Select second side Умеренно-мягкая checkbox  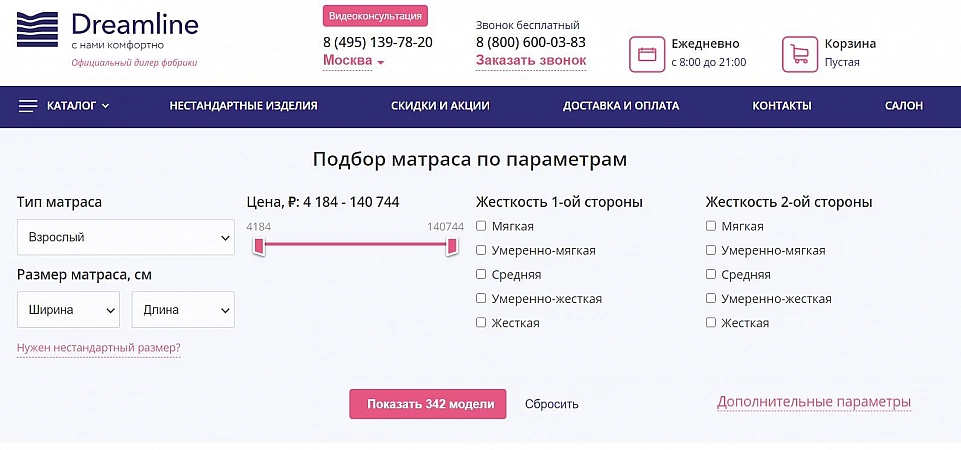click(x=711, y=250)
